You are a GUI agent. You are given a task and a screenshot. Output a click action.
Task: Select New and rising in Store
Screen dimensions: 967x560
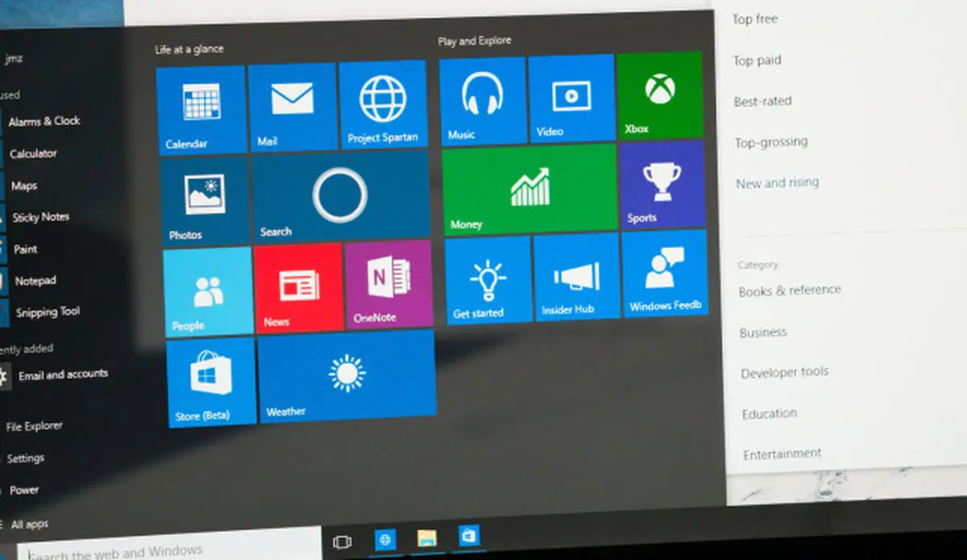click(777, 183)
